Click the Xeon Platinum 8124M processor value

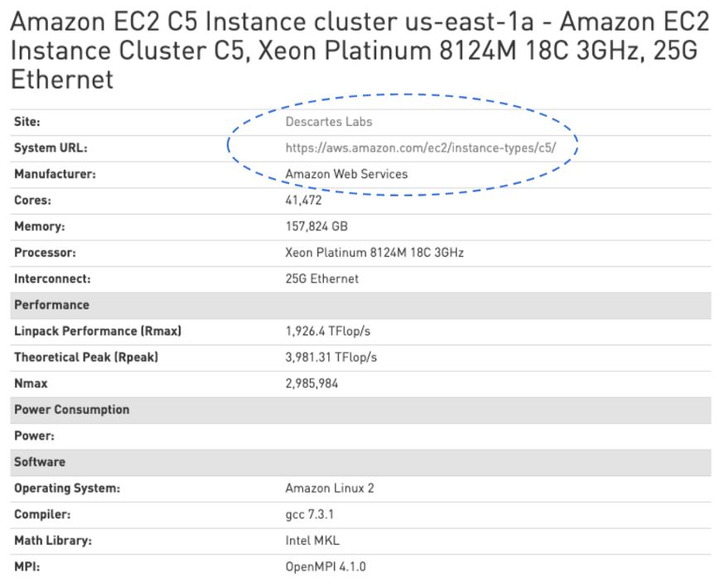tap(374, 253)
